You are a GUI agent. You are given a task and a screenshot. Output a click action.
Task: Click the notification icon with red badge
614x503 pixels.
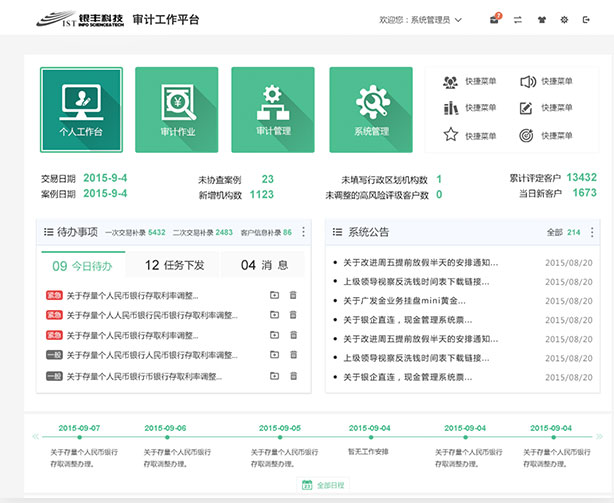pos(495,19)
